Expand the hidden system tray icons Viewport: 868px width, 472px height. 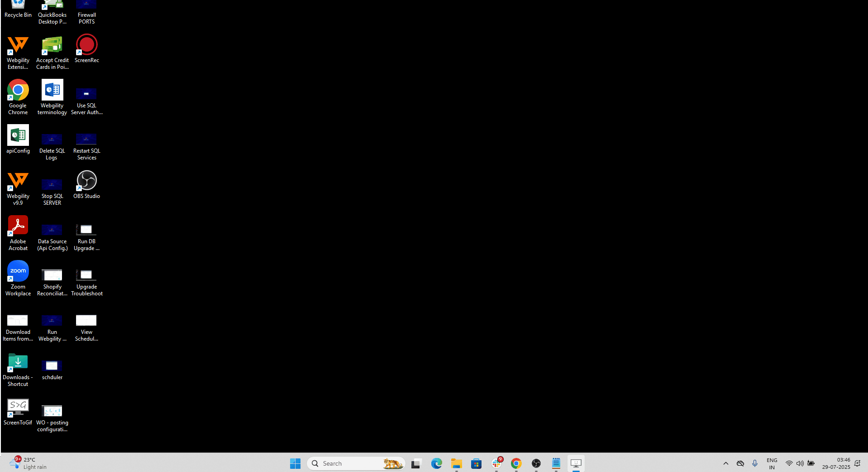[x=726, y=463]
